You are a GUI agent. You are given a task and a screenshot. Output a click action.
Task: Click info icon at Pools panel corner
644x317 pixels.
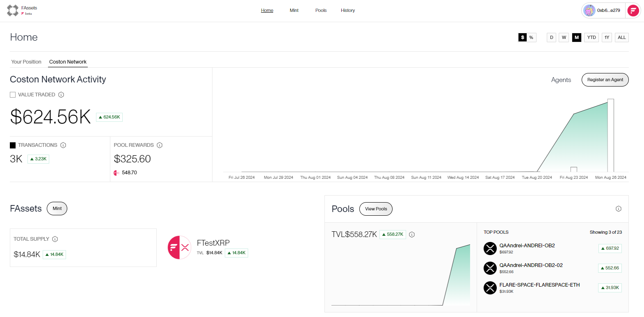tap(618, 209)
